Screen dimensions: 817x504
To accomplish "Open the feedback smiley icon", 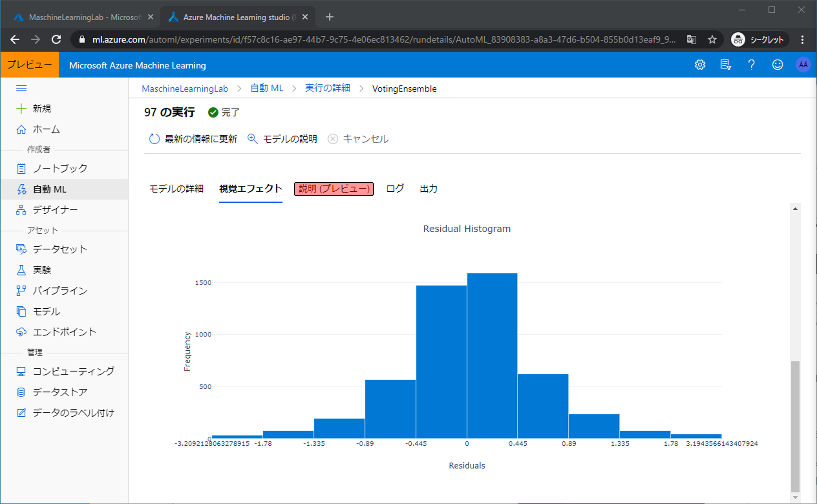I will 777,65.
